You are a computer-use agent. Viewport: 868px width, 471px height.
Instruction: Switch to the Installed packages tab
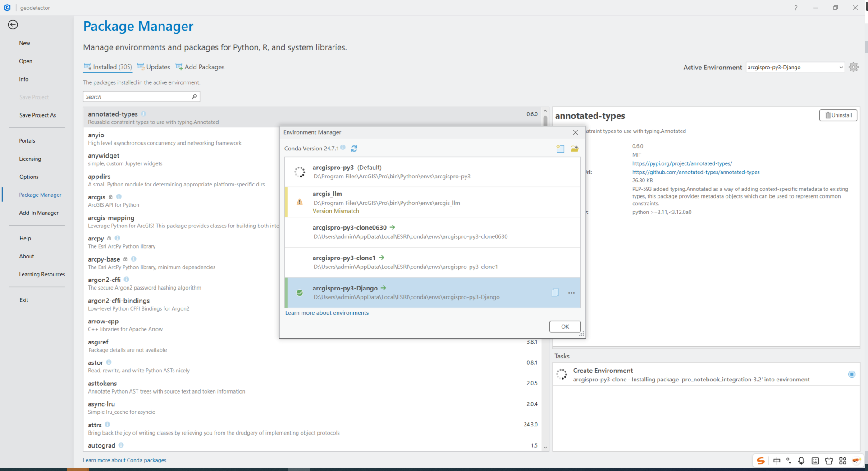(x=108, y=67)
